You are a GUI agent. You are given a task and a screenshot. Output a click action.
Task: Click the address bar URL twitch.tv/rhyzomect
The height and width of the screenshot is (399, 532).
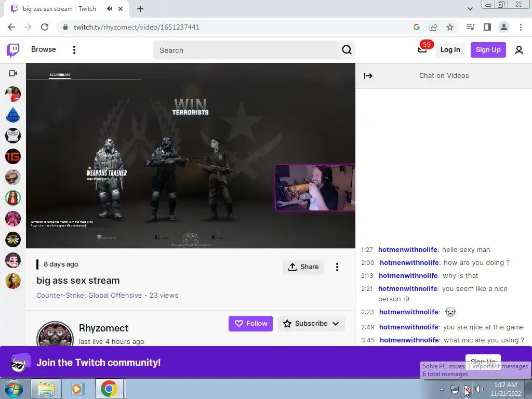137,27
